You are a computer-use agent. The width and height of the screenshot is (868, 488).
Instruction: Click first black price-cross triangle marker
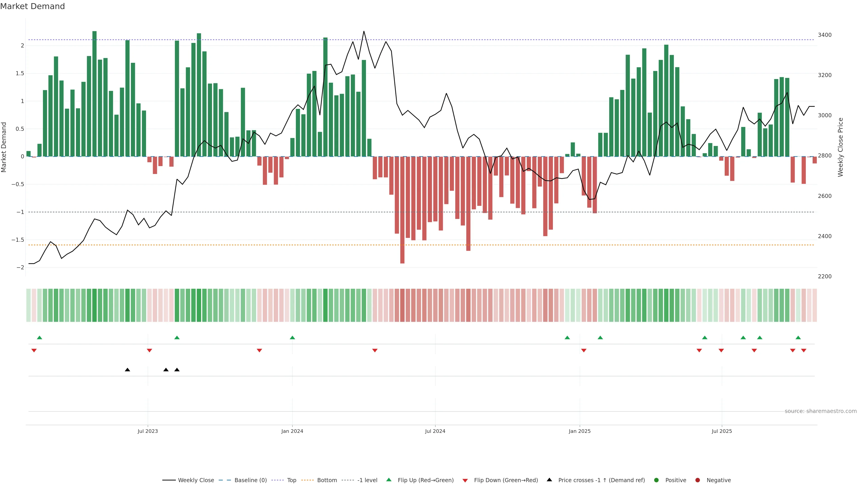pos(127,370)
